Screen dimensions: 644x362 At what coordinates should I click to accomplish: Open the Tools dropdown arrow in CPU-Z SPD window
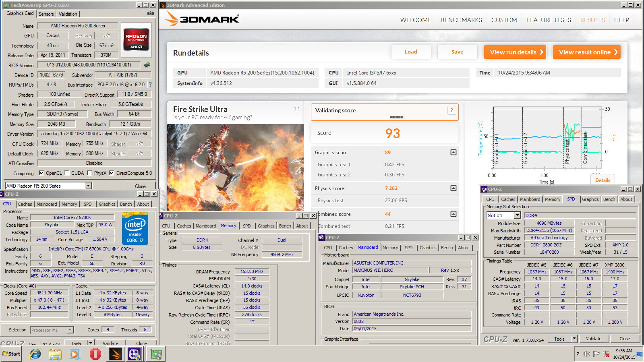(574, 339)
